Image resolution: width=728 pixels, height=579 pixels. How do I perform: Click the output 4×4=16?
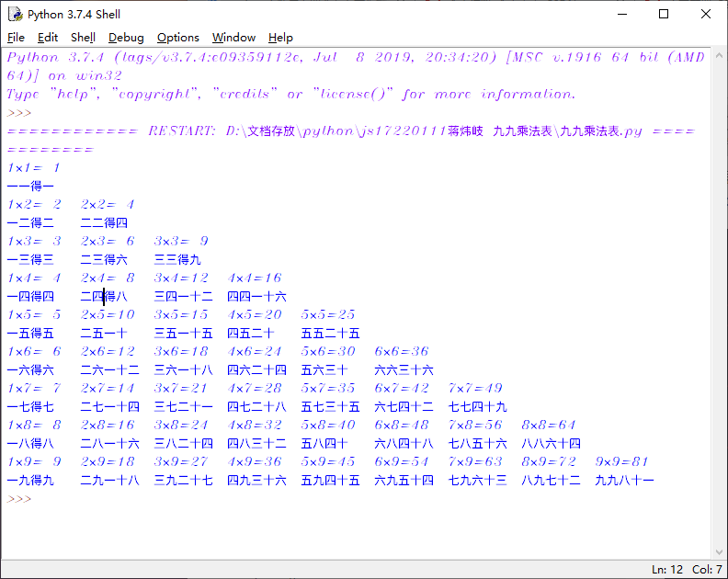click(x=255, y=278)
